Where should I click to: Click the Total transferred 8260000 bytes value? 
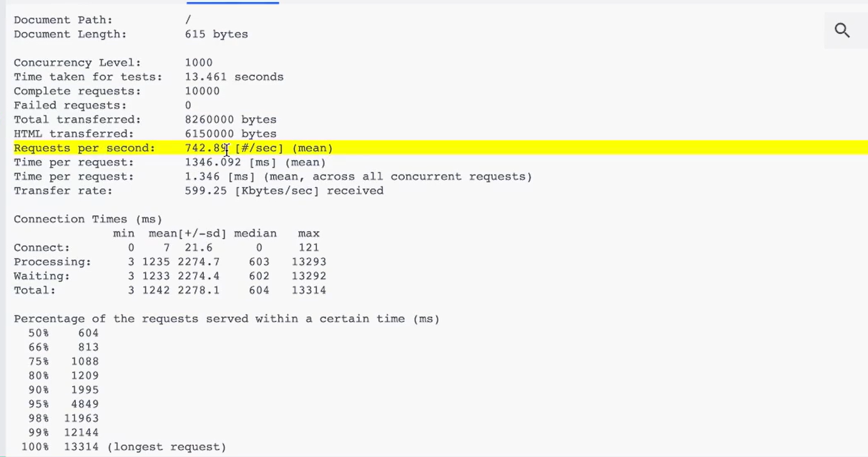tap(230, 119)
